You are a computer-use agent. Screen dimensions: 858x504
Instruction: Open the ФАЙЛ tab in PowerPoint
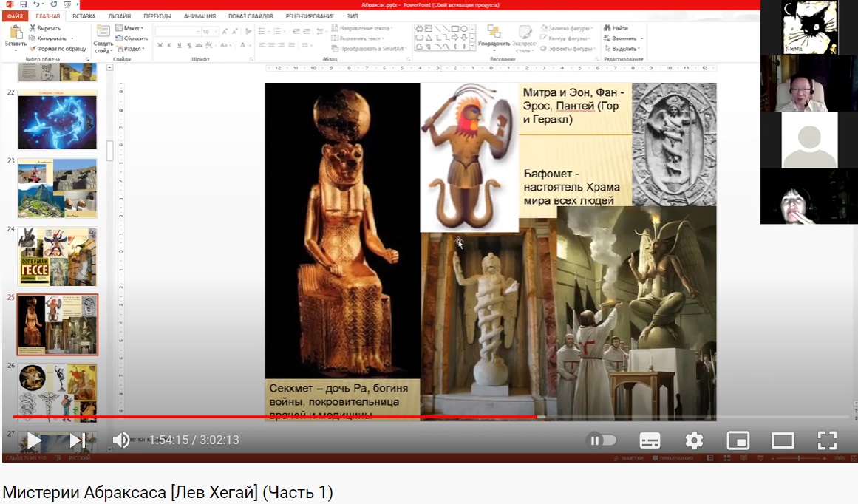(15, 16)
